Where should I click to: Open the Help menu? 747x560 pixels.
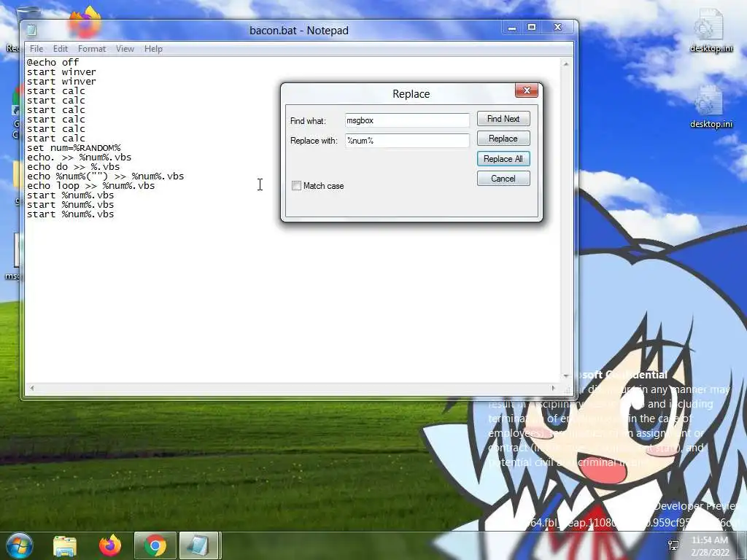pos(153,49)
